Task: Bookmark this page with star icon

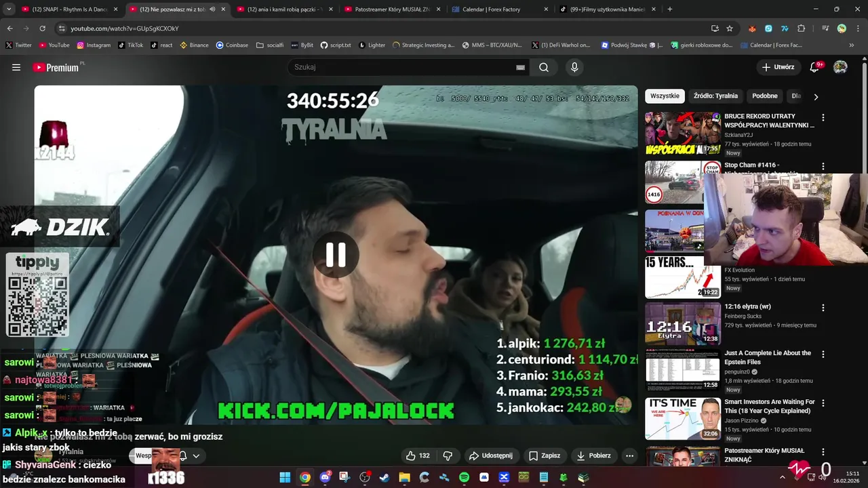Action: pos(730,28)
